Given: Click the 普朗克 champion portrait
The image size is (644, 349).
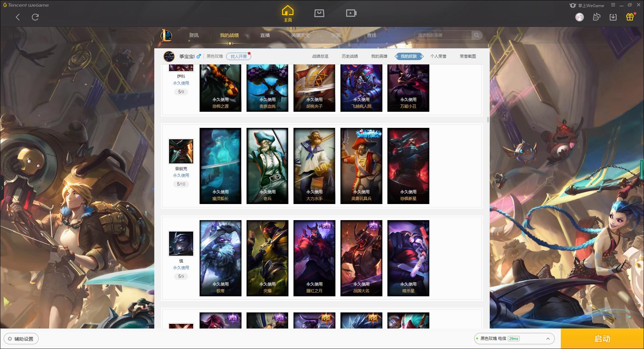Looking at the screenshot, I should coord(181,151).
